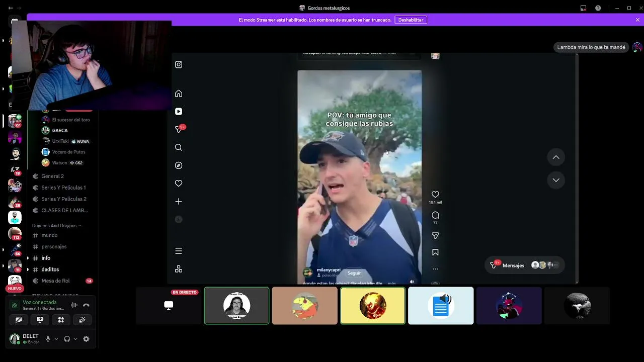Select participant tile with flaming skull avatar

[x=373, y=306]
